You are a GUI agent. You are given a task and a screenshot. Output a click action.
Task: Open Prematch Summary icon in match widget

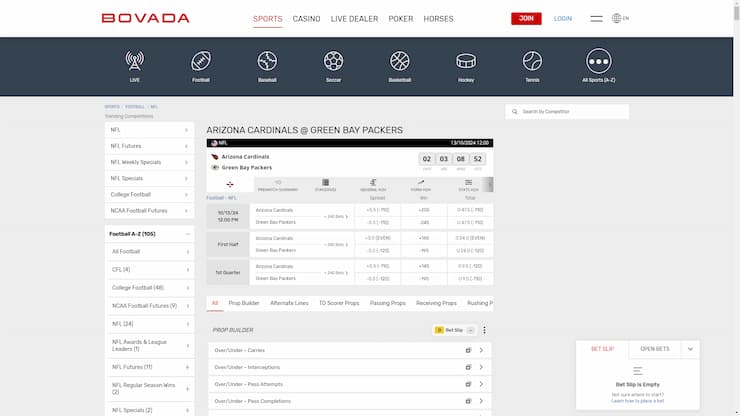pyautogui.click(x=278, y=185)
